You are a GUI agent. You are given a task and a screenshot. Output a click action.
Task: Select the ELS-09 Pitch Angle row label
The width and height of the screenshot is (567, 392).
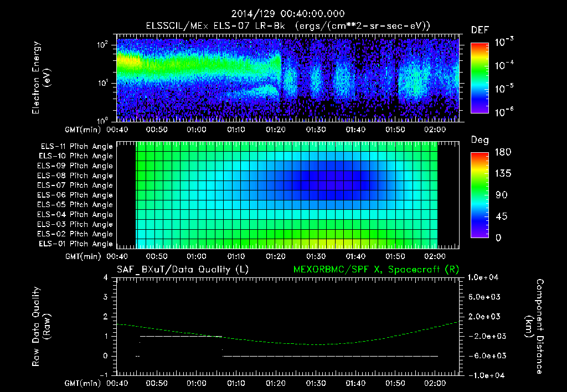[x=75, y=166]
